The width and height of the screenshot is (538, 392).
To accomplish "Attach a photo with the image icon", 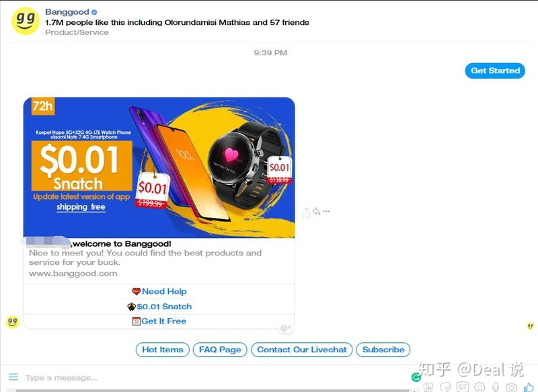I will [x=428, y=387].
